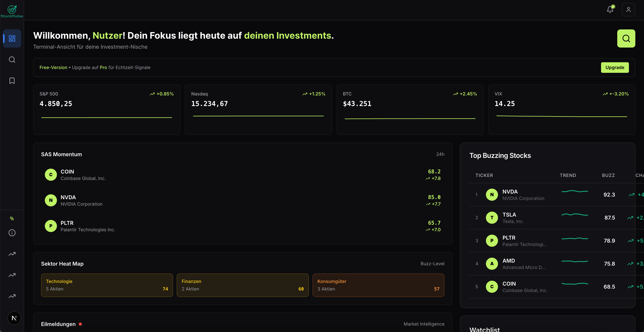Image resolution: width=644 pixels, height=332 pixels.
Task: Click Coinbase Global, Inc. in SAS Momentum
Action: pyautogui.click(x=83, y=178)
